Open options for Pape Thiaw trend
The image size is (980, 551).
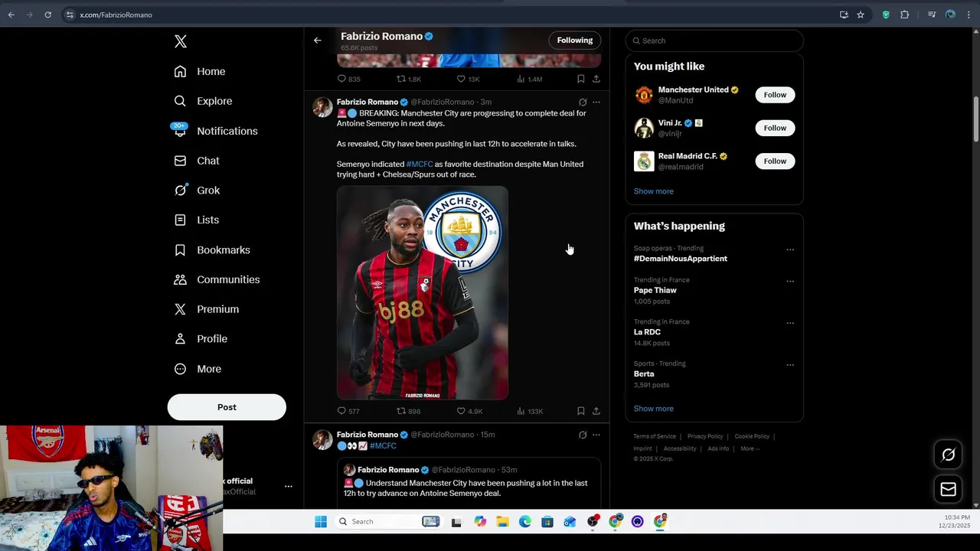point(790,281)
